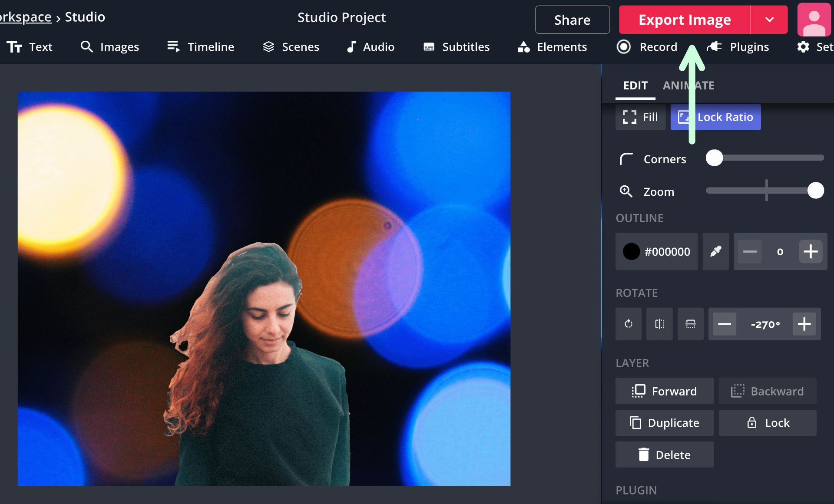Click the rotate 90 degrees icon
This screenshot has height=504, width=834.
coord(628,324)
